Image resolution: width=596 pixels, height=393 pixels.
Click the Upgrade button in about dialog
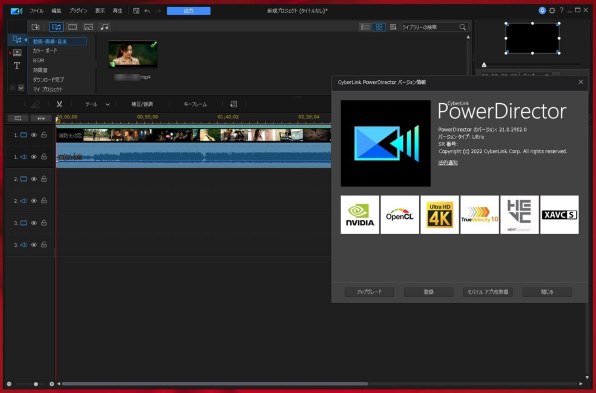369,292
